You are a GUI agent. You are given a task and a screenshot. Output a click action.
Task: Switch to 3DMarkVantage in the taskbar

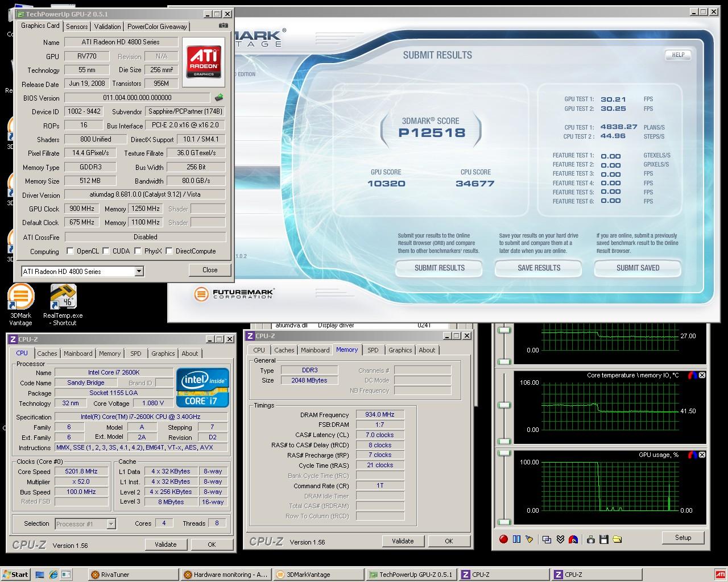(x=319, y=575)
